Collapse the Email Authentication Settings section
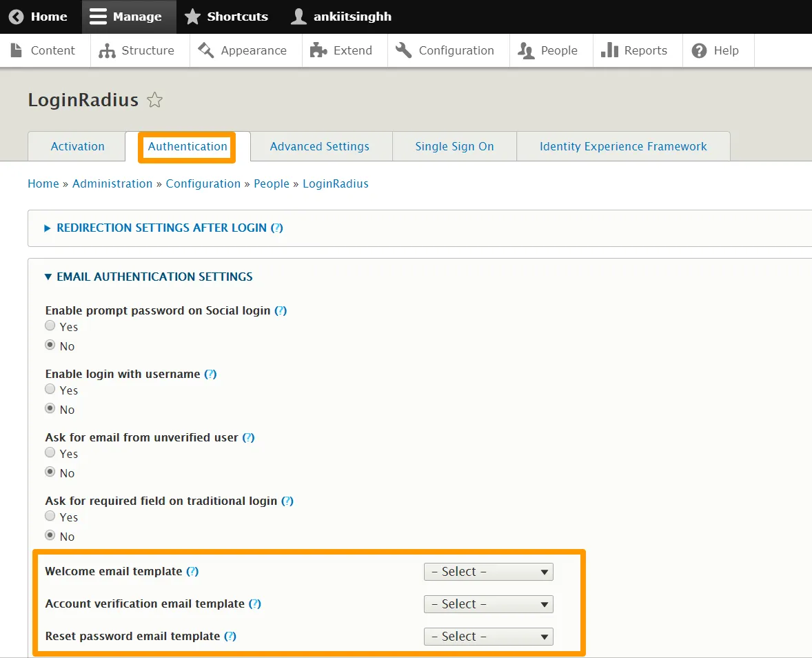The image size is (812, 658). [x=154, y=277]
